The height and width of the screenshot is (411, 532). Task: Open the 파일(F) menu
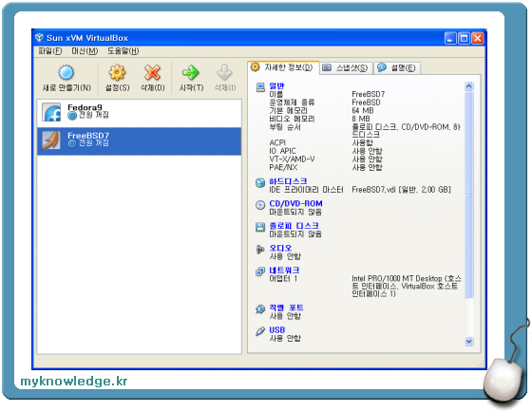50,51
